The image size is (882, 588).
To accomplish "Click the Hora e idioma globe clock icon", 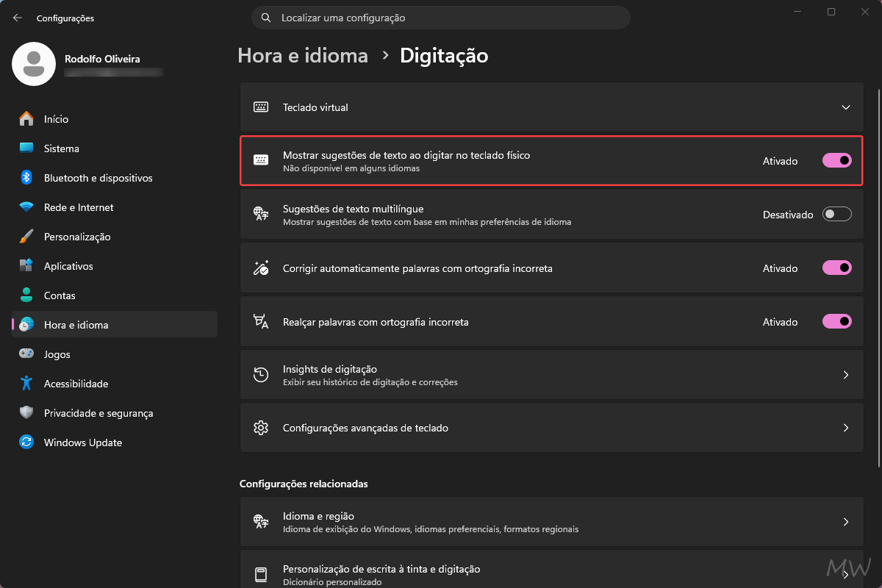I will click(26, 325).
